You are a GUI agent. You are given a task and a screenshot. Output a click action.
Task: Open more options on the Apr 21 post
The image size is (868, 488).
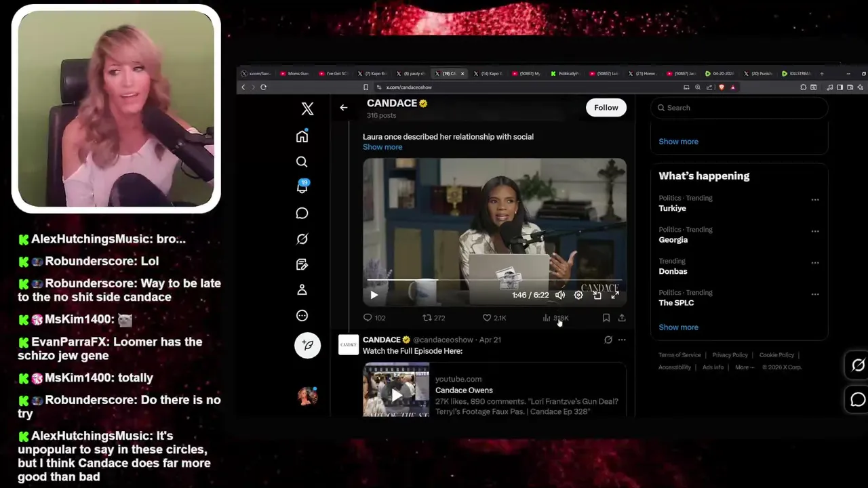pyautogui.click(x=622, y=340)
